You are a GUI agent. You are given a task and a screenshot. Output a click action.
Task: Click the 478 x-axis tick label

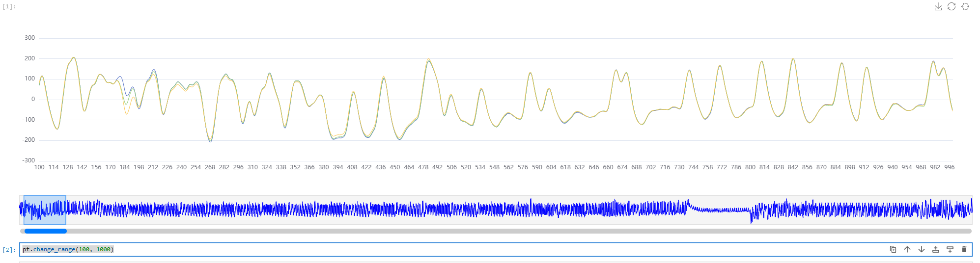click(423, 167)
